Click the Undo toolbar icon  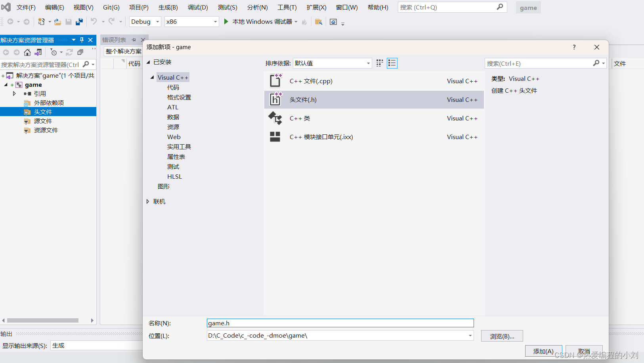94,21
